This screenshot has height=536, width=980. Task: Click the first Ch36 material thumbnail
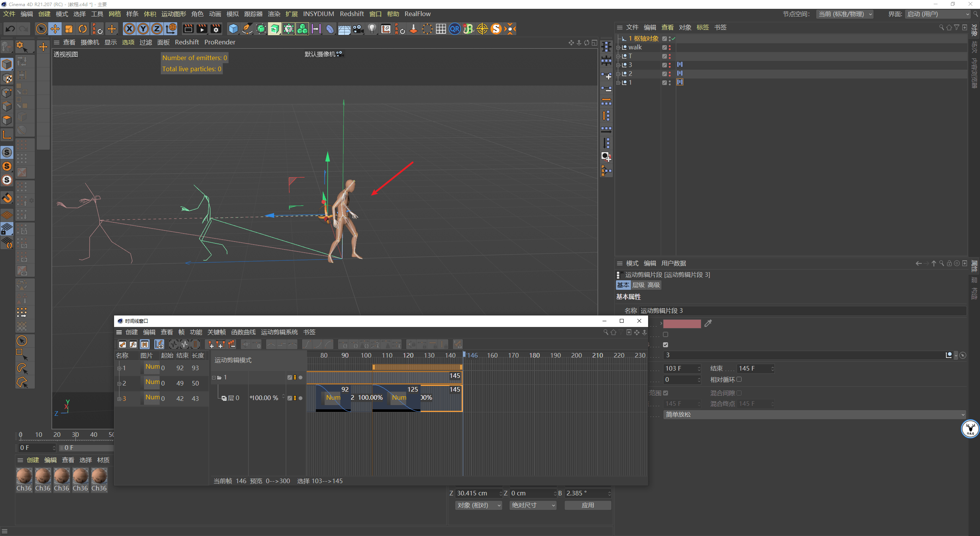(24, 476)
